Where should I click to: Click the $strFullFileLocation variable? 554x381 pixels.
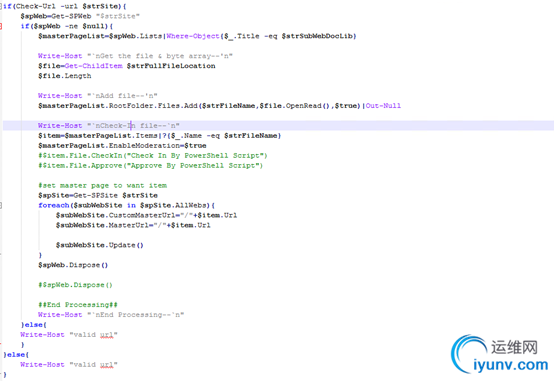171,66
